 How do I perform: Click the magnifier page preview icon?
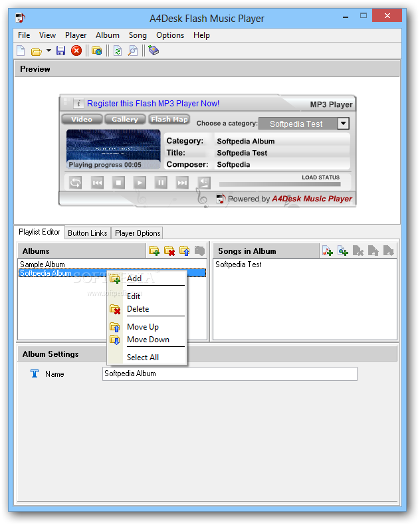coord(133,51)
